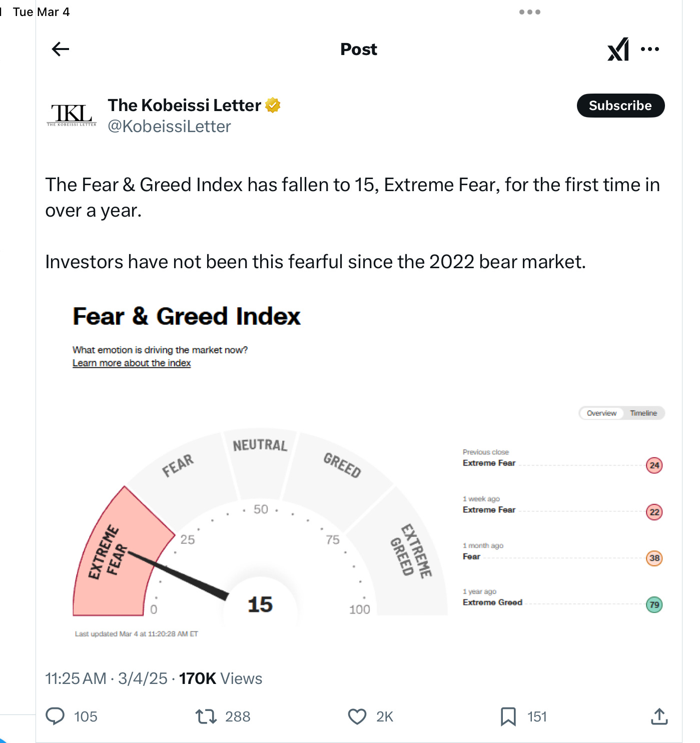700x743 pixels.
Task: Click 'Learn more about the index' link
Action: (x=132, y=363)
